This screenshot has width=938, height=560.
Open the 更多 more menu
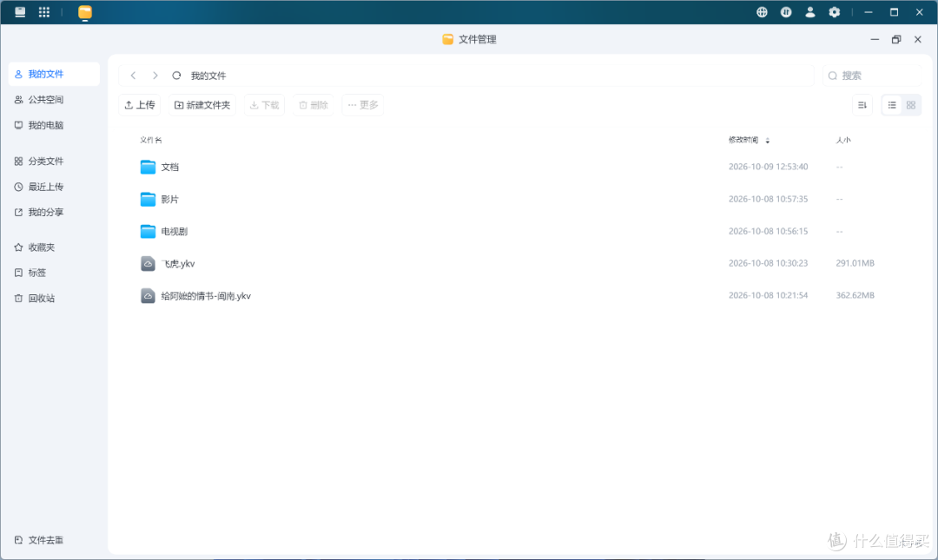tap(362, 105)
